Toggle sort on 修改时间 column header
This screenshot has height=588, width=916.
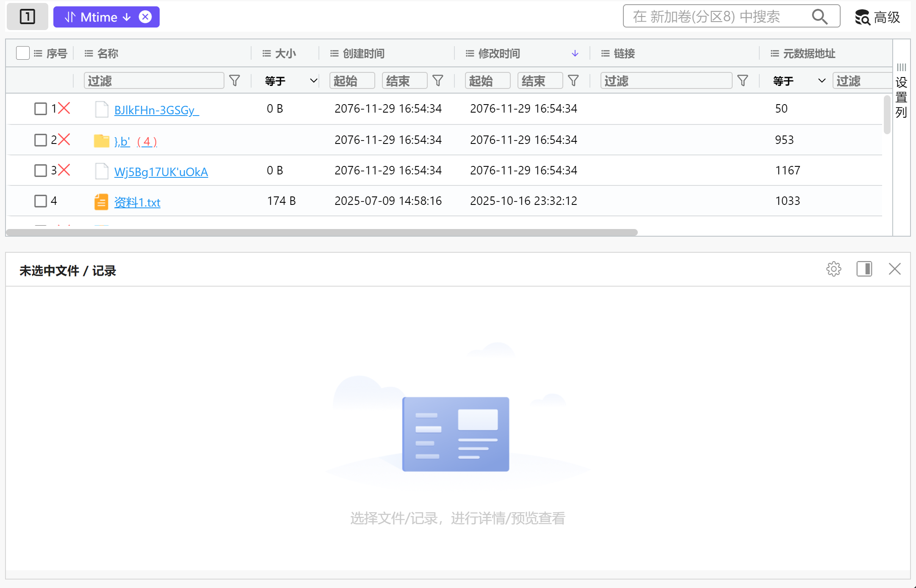(x=499, y=53)
